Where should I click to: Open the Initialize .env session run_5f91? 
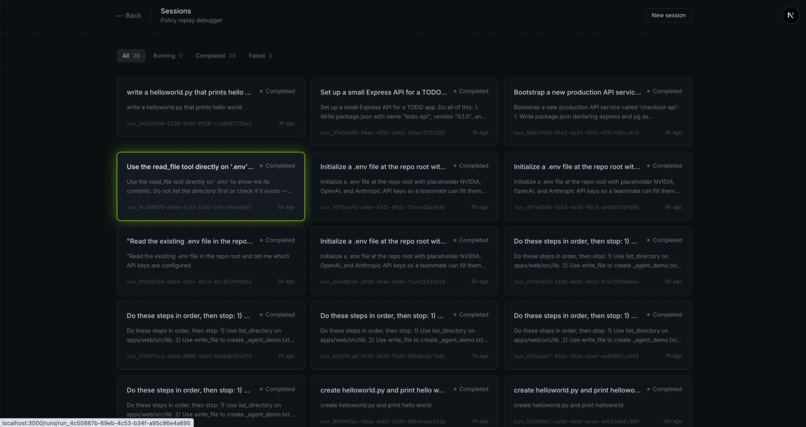(x=404, y=187)
